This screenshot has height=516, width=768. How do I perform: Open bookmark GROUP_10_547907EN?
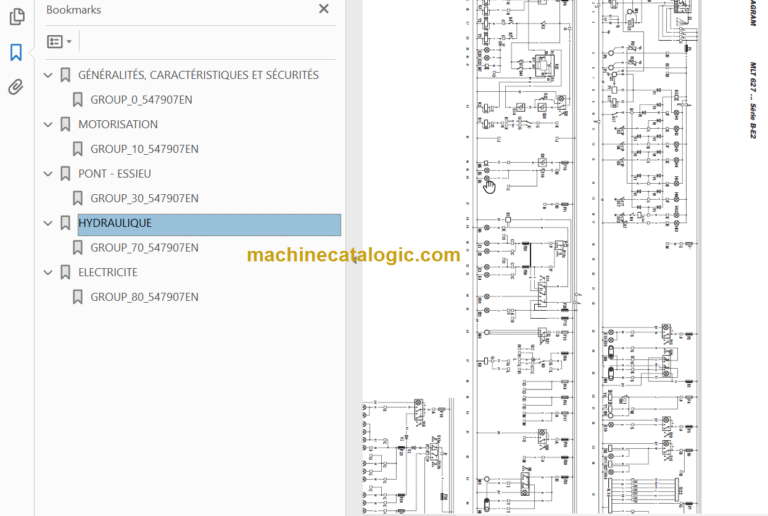coord(144,149)
